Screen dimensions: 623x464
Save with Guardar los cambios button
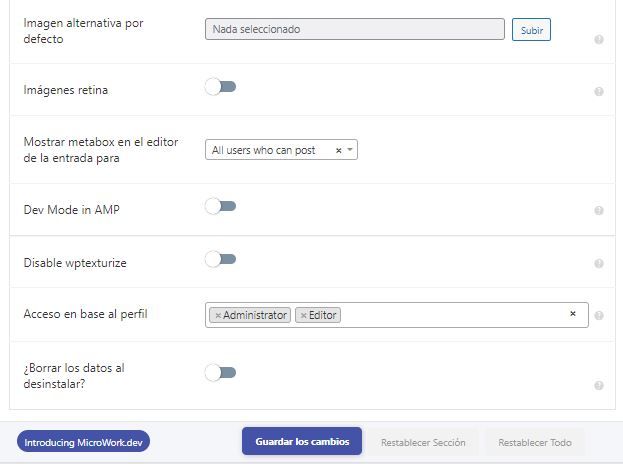(x=302, y=441)
